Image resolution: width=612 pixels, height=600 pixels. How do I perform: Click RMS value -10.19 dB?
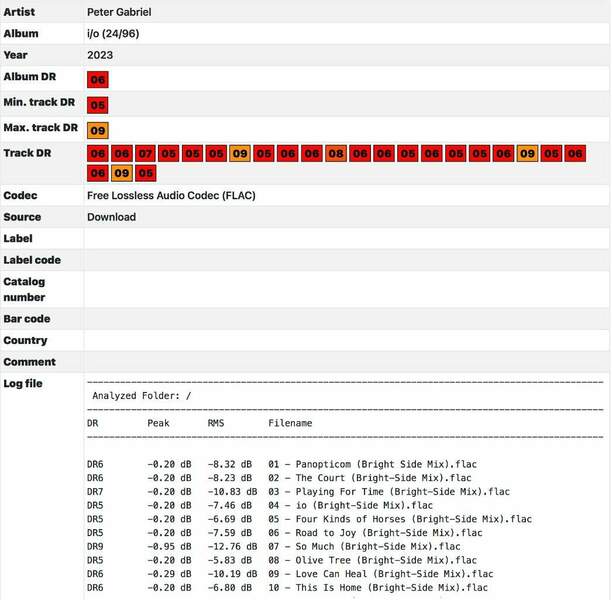pyautogui.click(x=232, y=574)
